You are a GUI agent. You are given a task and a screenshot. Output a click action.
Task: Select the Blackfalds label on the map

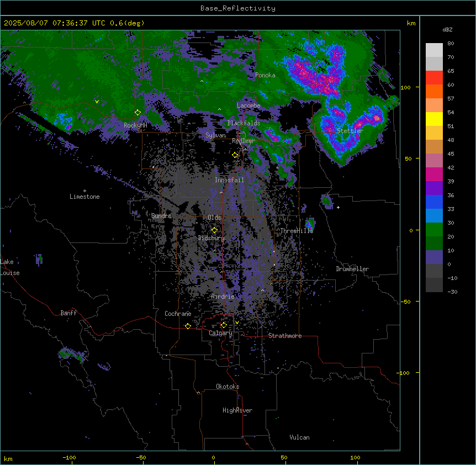click(x=244, y=123)
